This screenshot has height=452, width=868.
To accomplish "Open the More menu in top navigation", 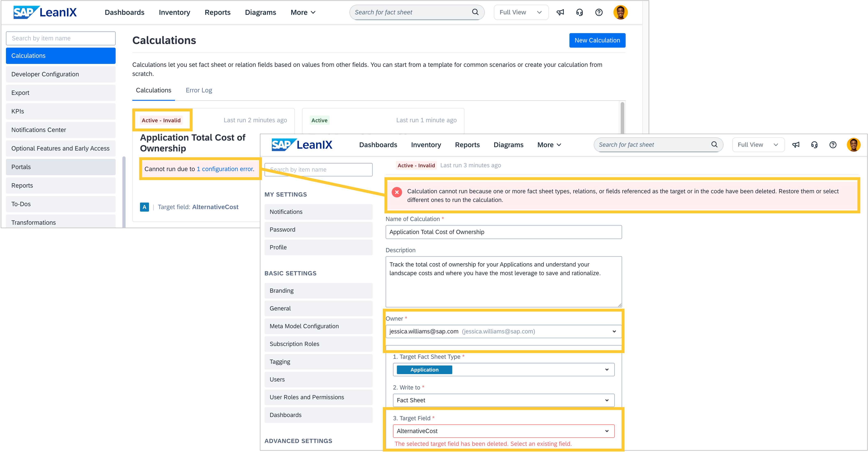I will [303, 13].
